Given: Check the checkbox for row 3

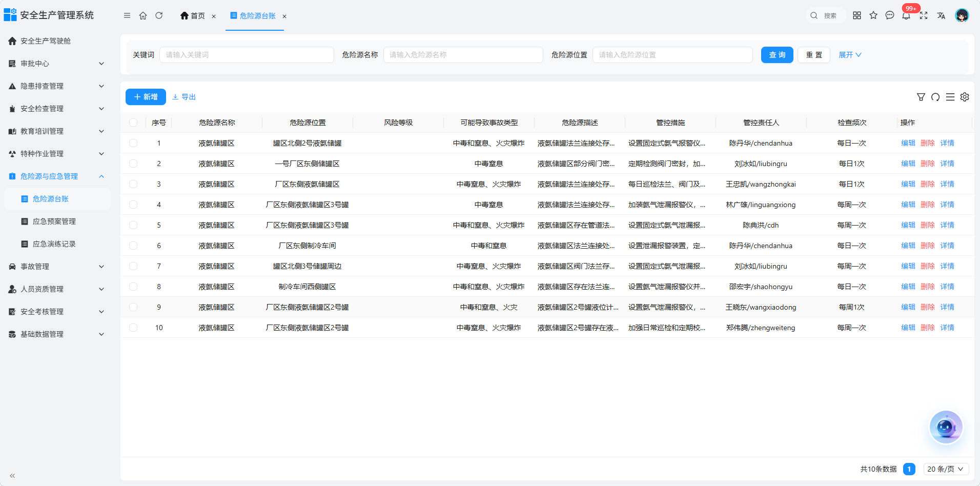Looking at the screenshot, I should pyautogui.click(x=133, y=184).
